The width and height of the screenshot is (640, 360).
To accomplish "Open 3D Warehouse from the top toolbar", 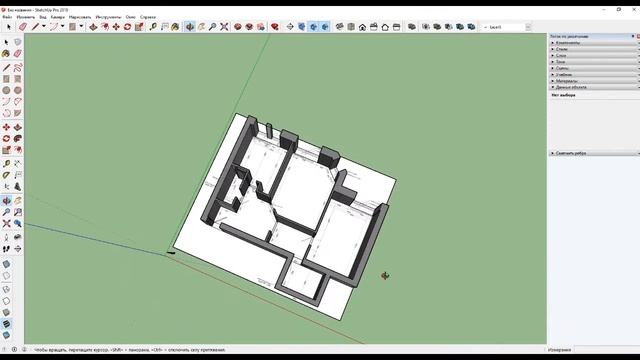I will pos(238,27).
